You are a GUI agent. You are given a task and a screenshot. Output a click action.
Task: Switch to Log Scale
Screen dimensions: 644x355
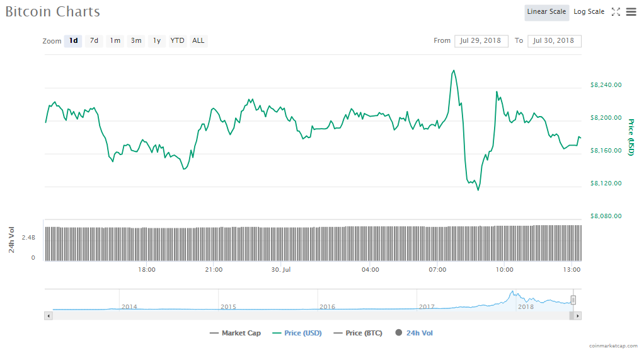tap(589, 12)
